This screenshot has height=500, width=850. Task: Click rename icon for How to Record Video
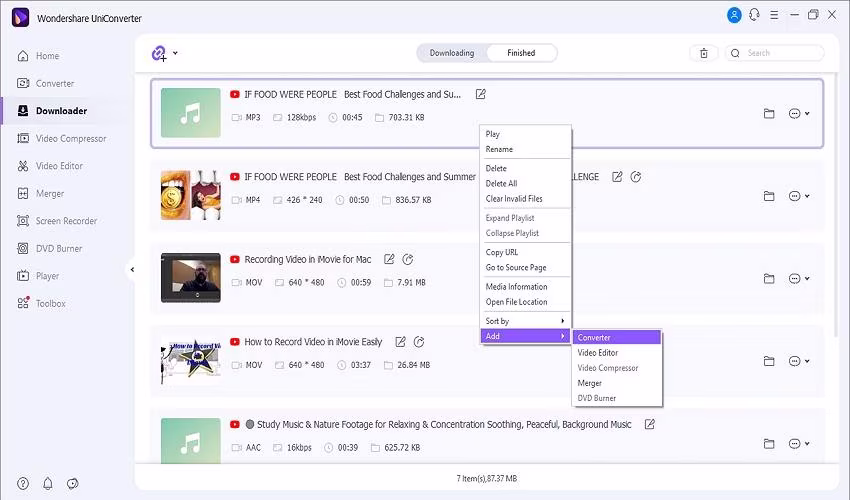[400, 342]
